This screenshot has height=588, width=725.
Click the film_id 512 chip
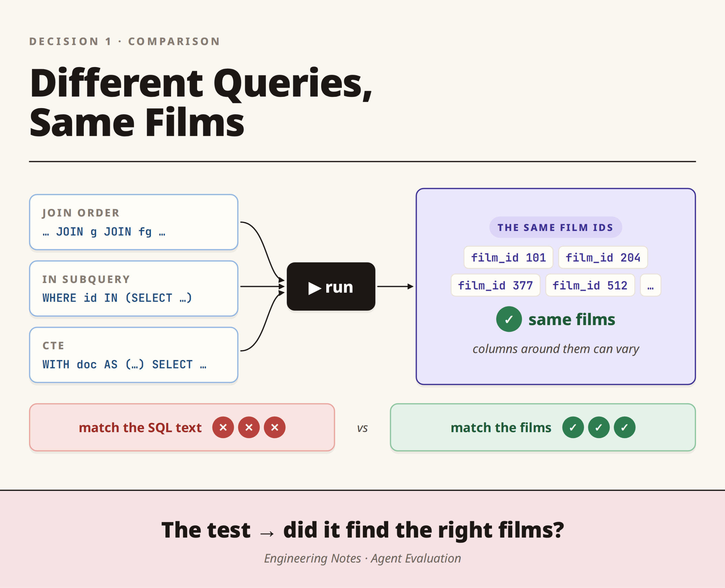(590, 285)
